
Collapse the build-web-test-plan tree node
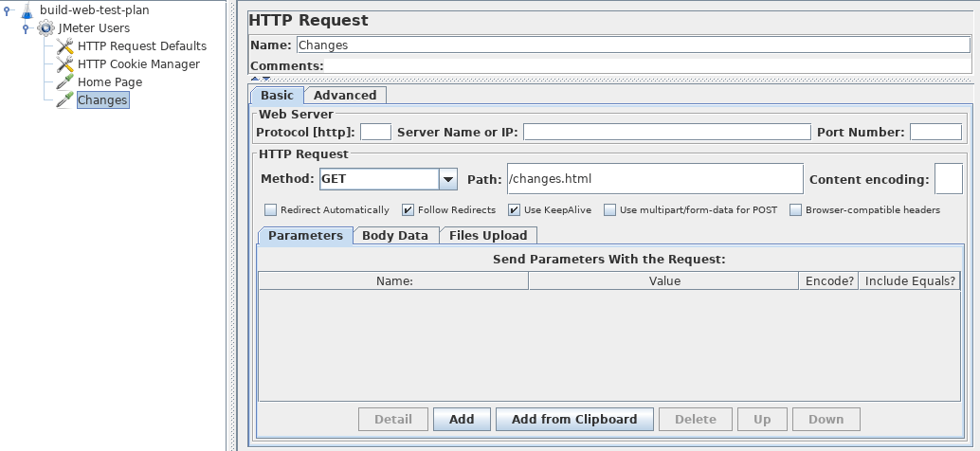[x=9, y=10]
